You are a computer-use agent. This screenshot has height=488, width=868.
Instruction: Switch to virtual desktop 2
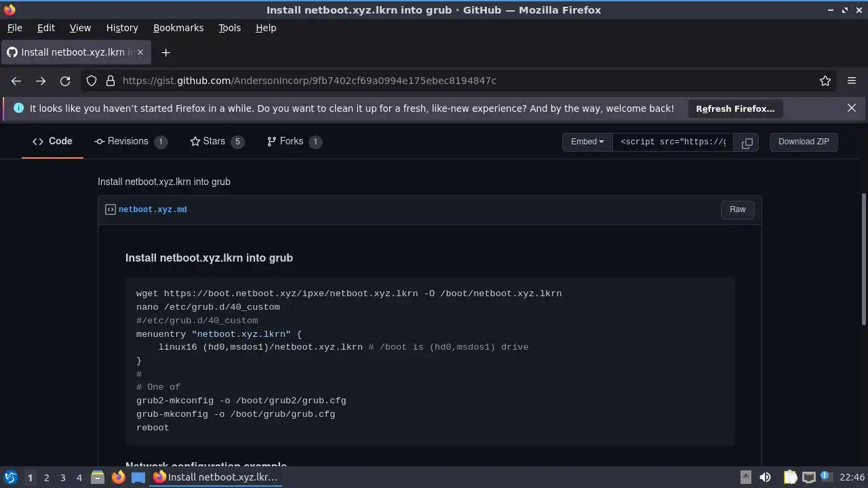46,477
